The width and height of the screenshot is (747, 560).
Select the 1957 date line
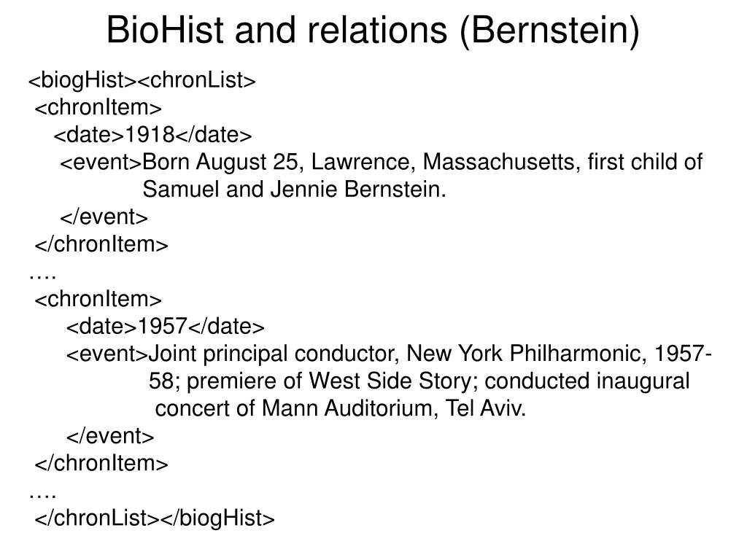[166, 326]
